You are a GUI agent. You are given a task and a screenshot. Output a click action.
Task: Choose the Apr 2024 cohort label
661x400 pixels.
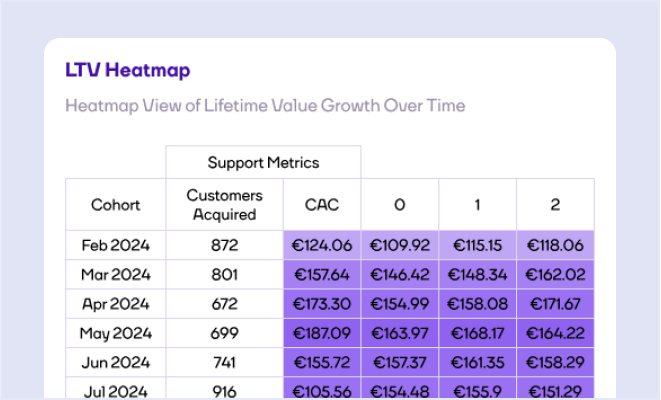point(115,302)
